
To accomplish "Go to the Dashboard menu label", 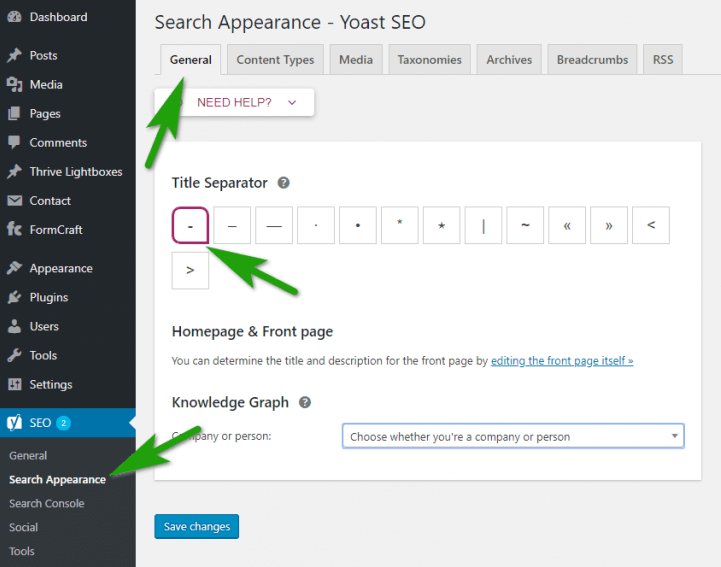I will coord(58,17).
